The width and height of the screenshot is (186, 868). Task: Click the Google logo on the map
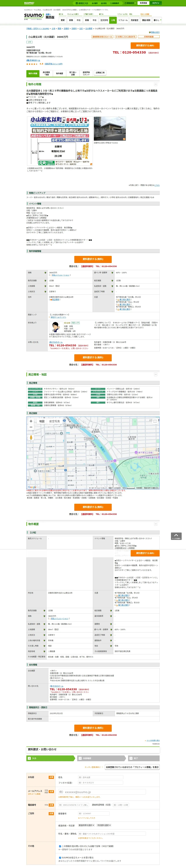coord(32,487)
